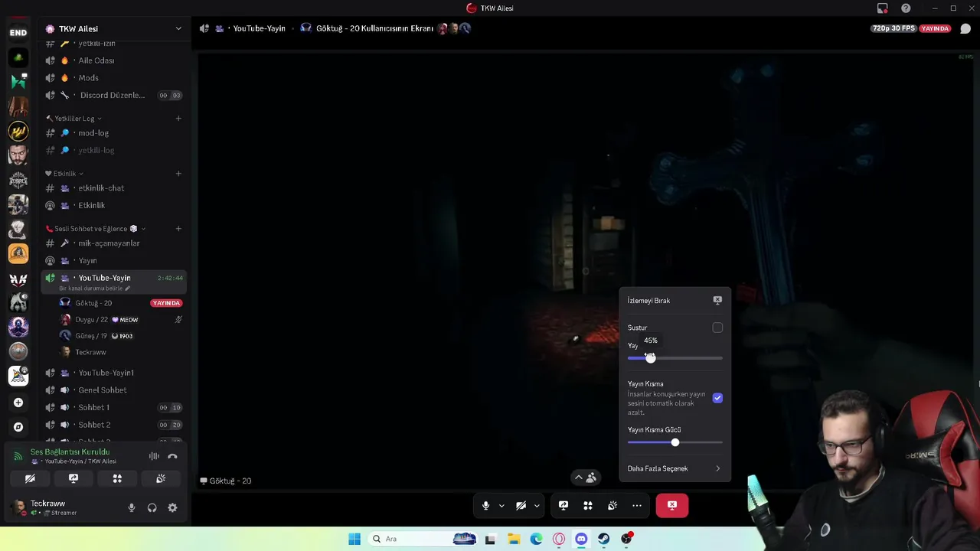This screenshot has height=551, width=980.
Task: Open Discord inbox icon in title bar
Action: 883,8
